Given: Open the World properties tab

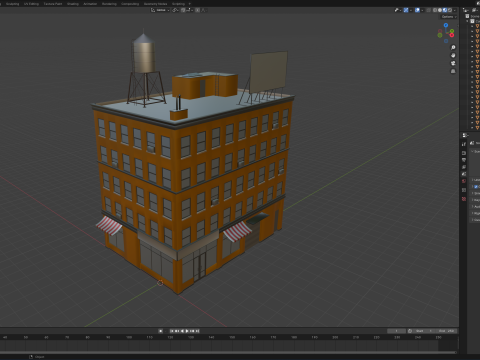Looking at the screenshot, I should tap(464, 181).
